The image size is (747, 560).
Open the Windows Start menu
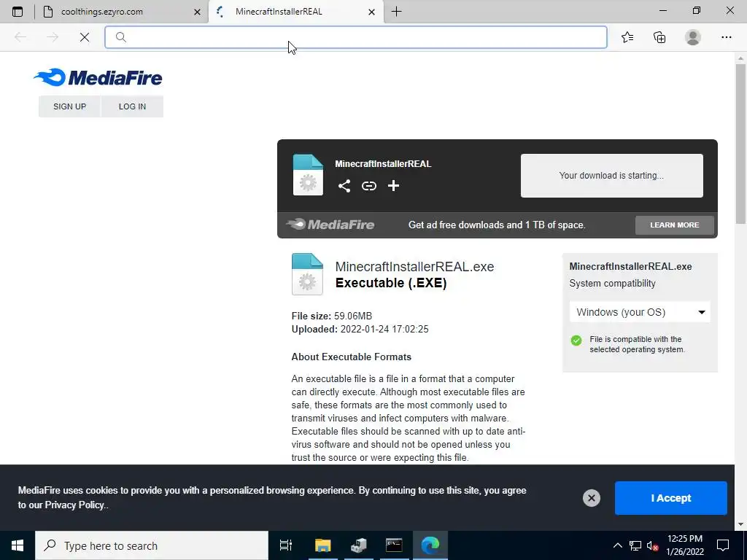18,545
